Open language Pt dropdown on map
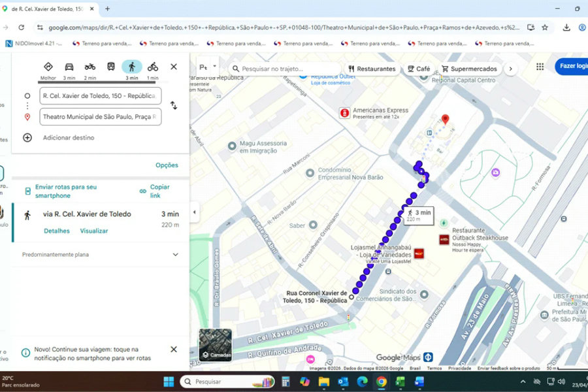The height and width of the screenshot is (392, 588). pos(208,67)
